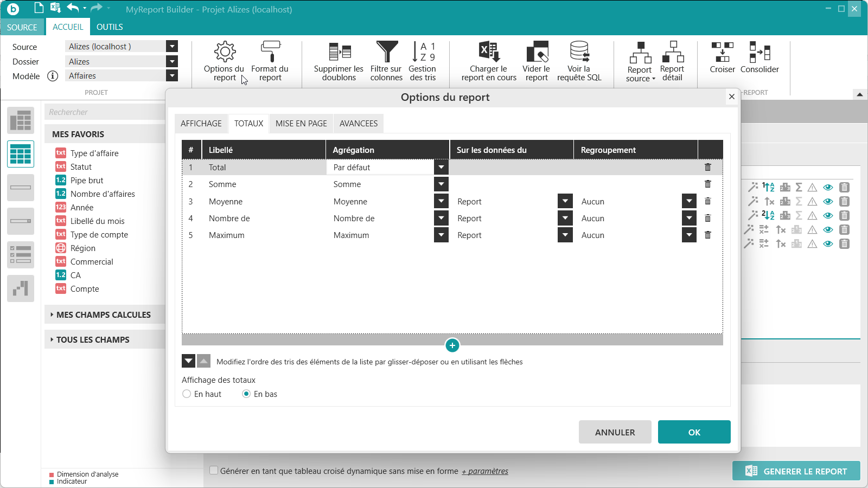Screen dimensions: 868x488
Task: Expand TOUS LES CHAMPS section
Action: (92, 340)
